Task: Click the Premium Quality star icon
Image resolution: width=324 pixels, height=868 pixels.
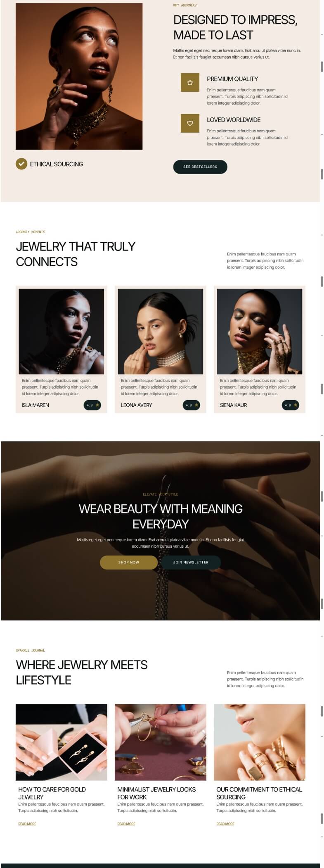Action: pyautogui.click(x=190, y=83)
